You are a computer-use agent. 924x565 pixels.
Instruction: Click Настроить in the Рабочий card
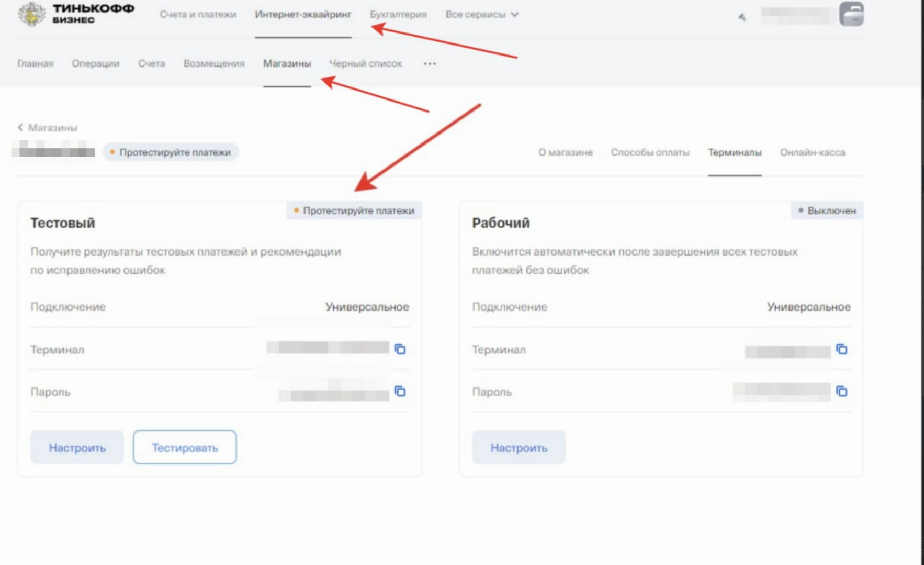coord(519,447)
